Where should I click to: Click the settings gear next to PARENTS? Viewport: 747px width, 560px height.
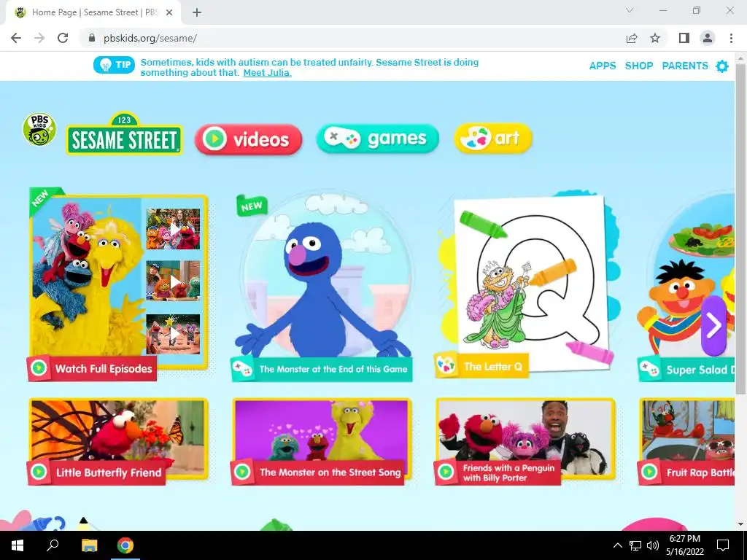(x=722, y=66)
